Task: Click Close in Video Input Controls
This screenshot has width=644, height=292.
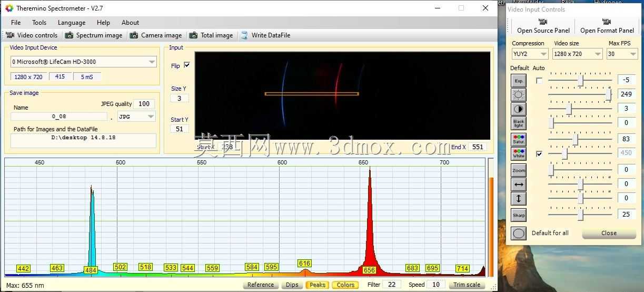Action: [x=609, y=233]
